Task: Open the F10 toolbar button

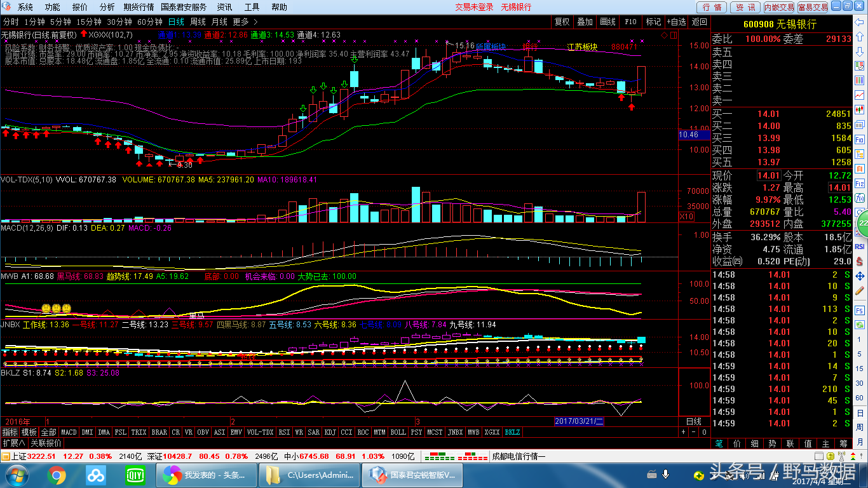Action: pyautogui.click(x=630, y=22)
